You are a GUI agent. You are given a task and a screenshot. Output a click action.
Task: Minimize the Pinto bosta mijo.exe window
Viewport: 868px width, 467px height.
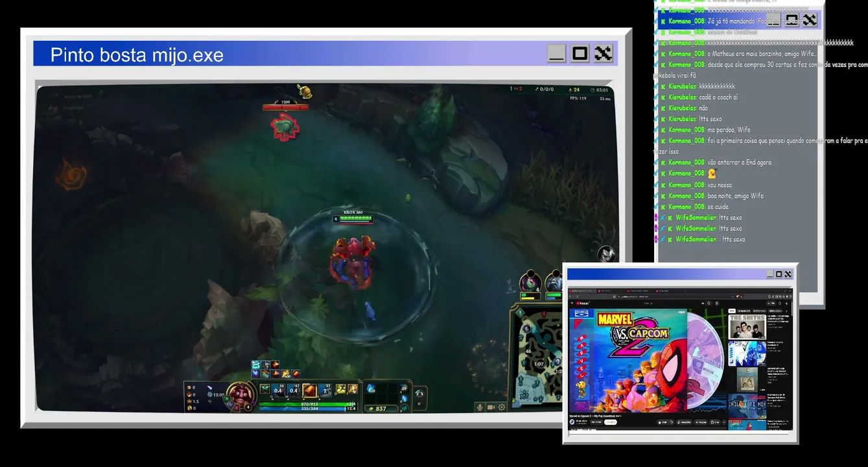click(x=557, y=54)
